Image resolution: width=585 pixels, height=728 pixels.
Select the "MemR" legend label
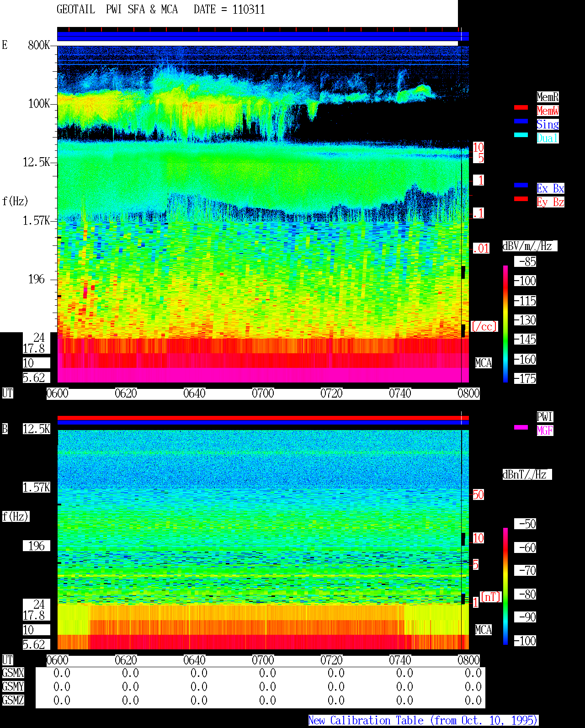pyautogui.click(x=548, y=97)
